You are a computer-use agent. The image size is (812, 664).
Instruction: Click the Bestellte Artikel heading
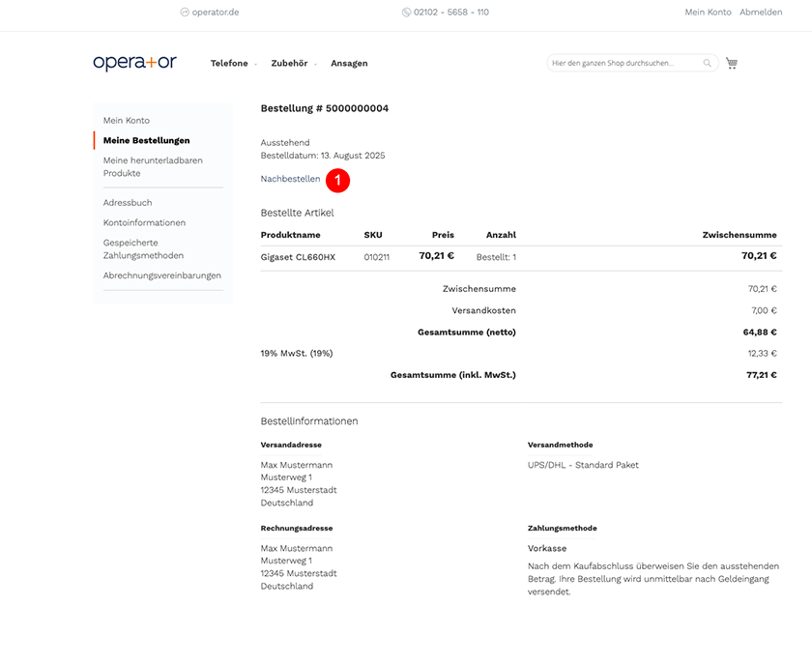tap(298, 213)
